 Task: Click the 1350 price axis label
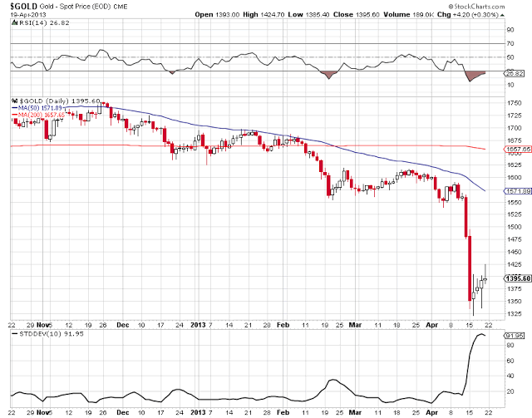pyautogui.click(x=515, y=302)
